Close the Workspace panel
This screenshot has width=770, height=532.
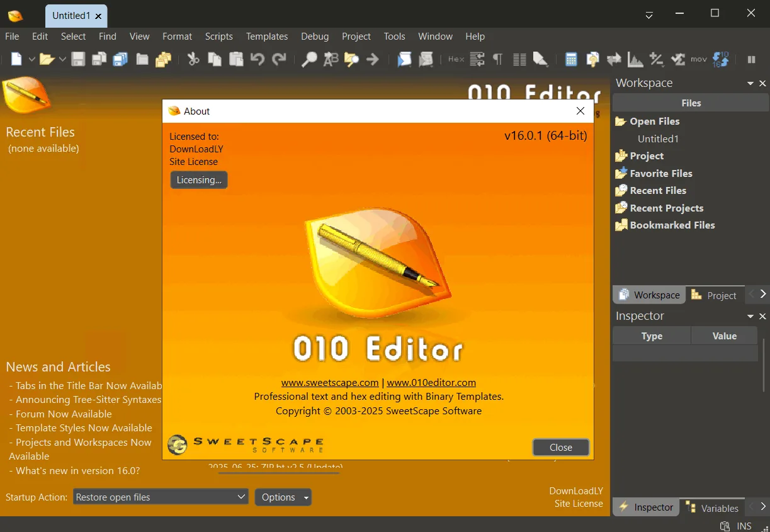coord(762,84)
